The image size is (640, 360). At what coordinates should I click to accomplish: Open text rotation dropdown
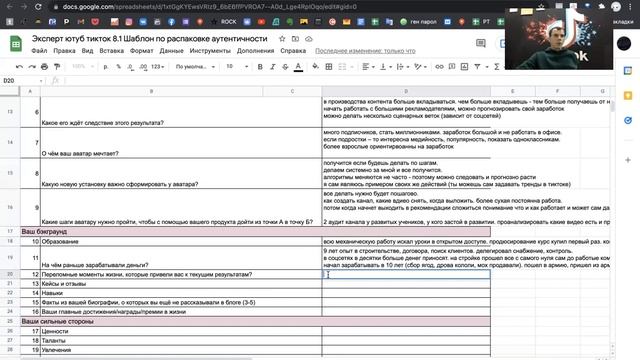(x=420, y=67)
